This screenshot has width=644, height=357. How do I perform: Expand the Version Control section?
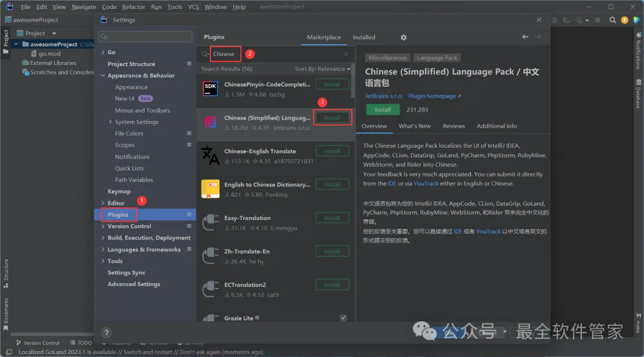coord(103,226)
